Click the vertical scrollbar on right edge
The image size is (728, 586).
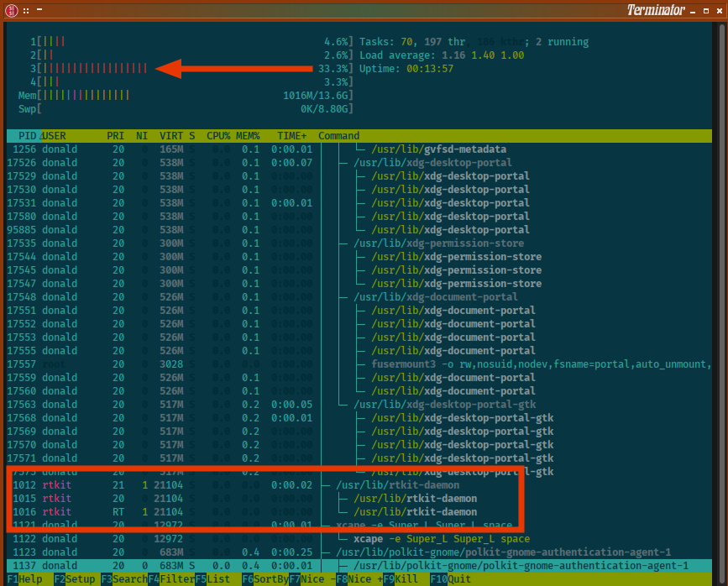pos(722,297)
